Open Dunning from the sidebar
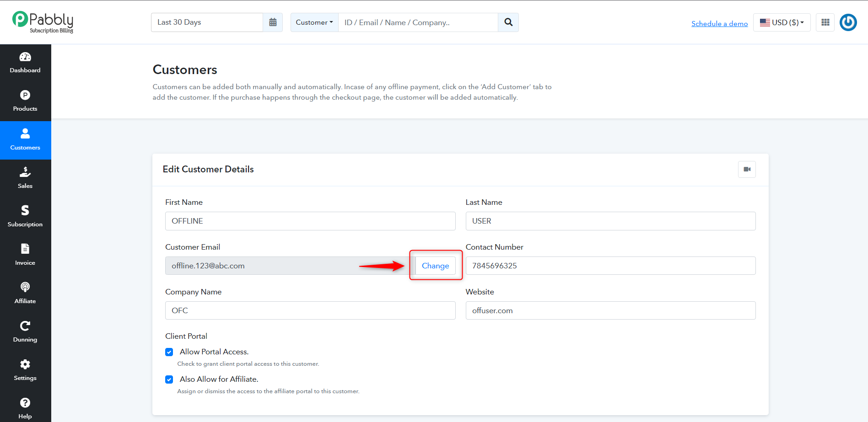The width and height of the screenshot is (868, 422). [25, 332]
